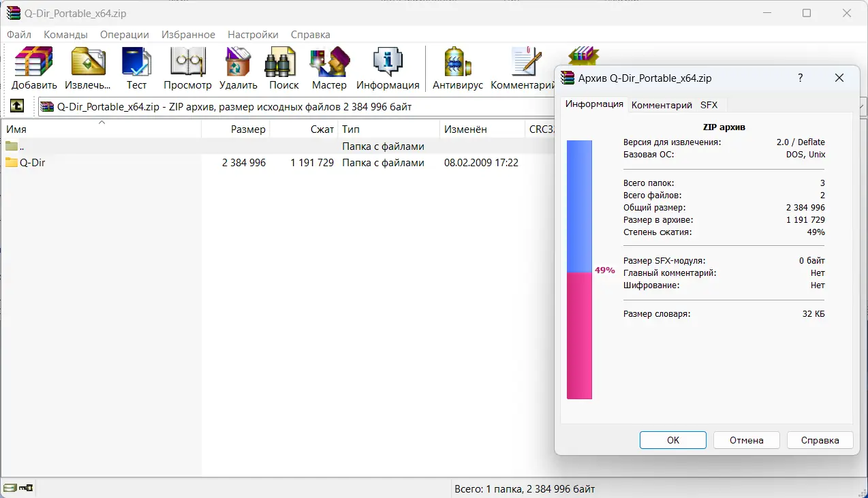
Task: Click the compression ratio bar graphic
Action: (x=579, y=270)
